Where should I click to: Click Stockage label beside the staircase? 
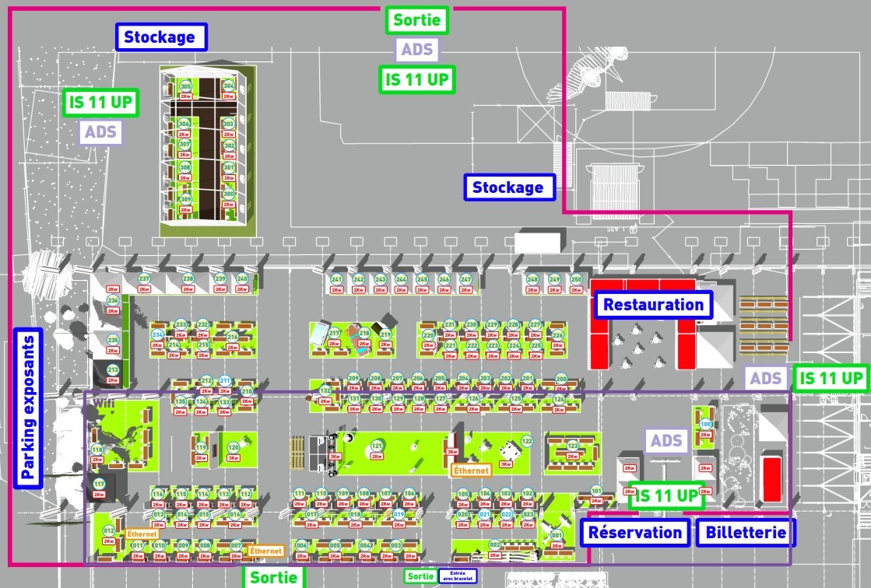point(509,187)
